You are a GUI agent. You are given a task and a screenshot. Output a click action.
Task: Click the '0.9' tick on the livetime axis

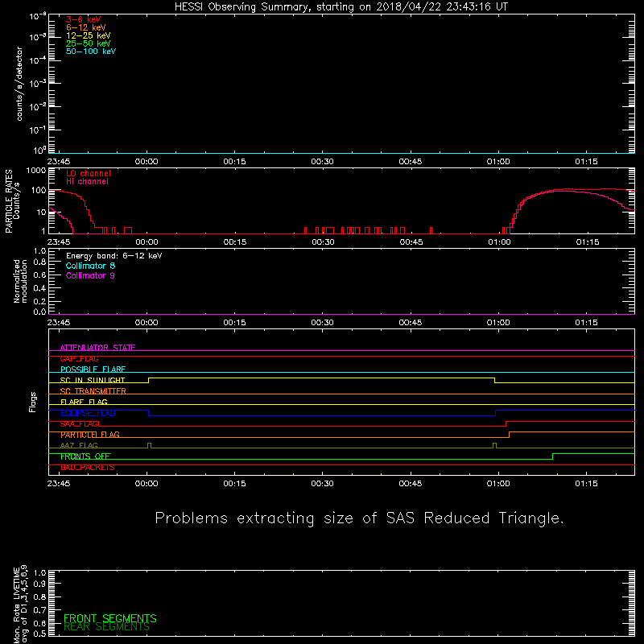click(39, 584)
